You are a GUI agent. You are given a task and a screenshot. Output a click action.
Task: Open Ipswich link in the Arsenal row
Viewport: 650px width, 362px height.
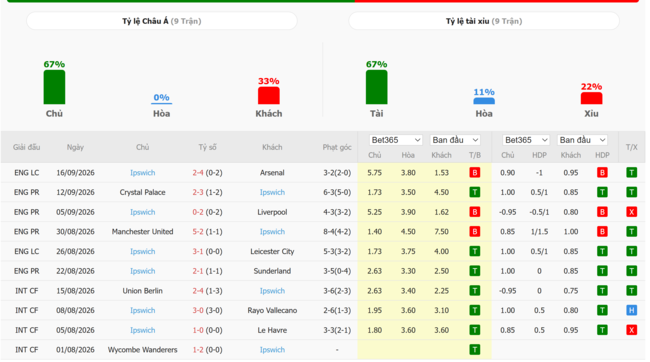coord(143,173)
